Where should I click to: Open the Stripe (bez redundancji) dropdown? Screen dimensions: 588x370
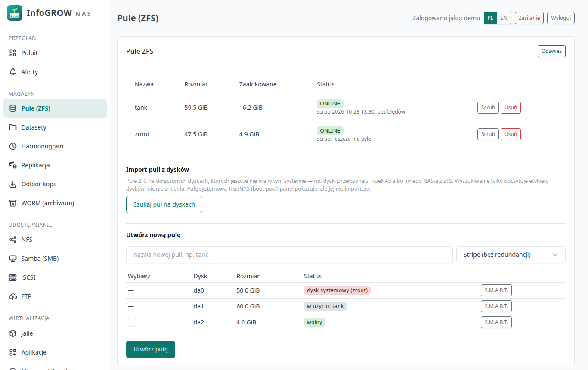pyautogui.click(x=511, y=255)
